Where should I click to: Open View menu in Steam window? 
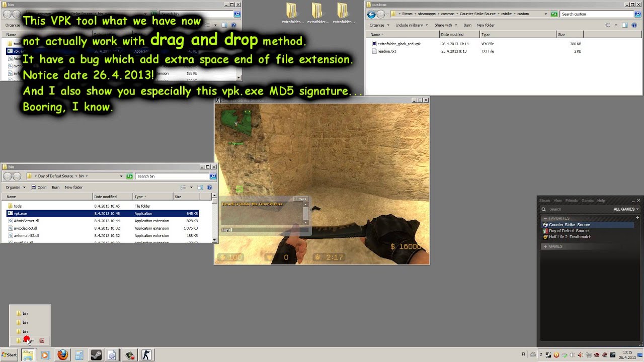coord(557,201)
